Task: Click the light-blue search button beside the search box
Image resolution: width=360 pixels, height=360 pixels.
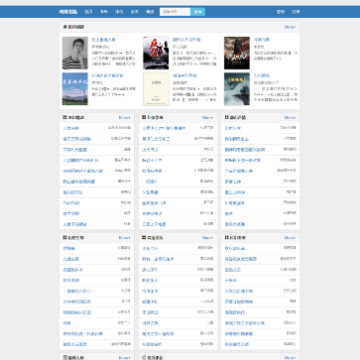Action: pyautogui.click(x=198, y=12)
